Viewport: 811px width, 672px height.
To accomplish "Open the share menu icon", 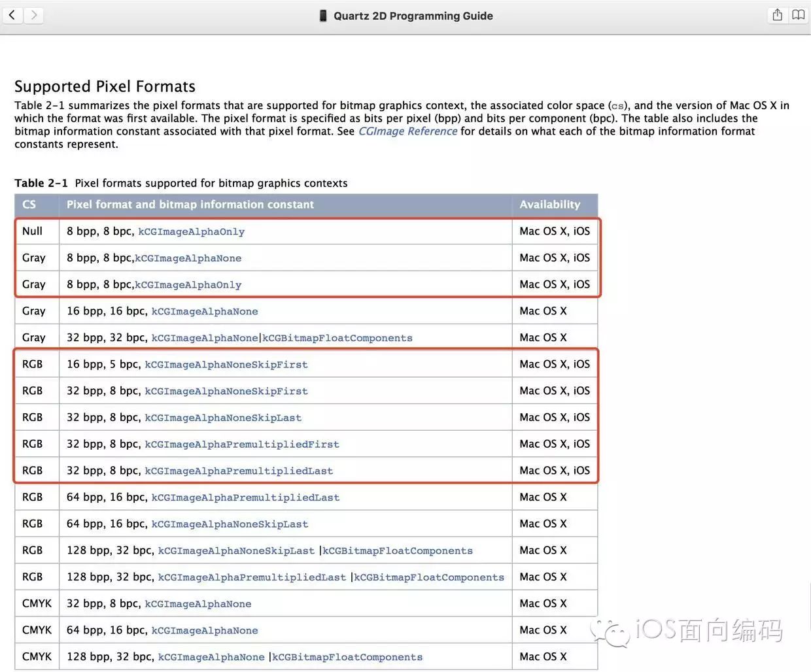I will point(777,15).
